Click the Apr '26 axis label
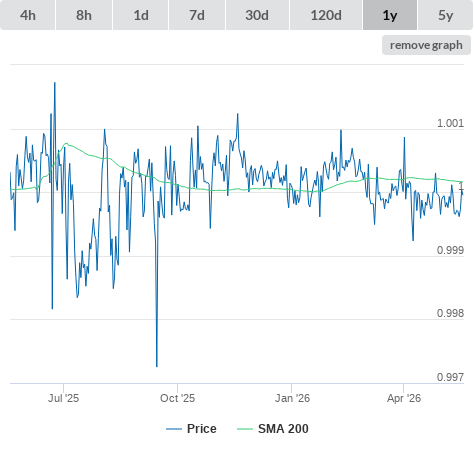 tap(404, 398)
